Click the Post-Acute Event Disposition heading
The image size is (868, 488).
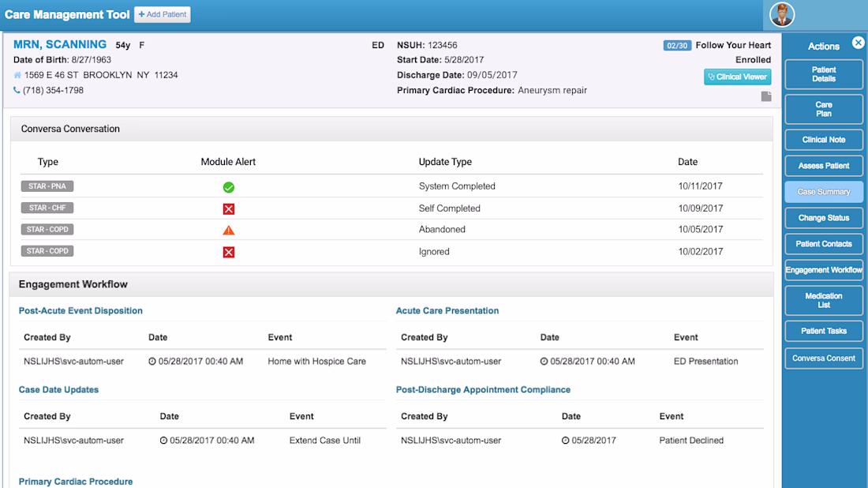click(x=80, y=311)
